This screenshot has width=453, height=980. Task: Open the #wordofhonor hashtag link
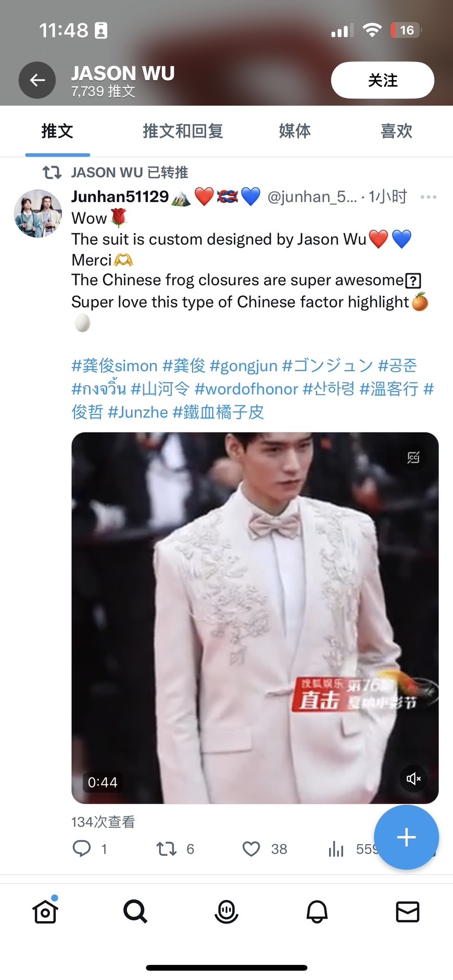point(246,389)
